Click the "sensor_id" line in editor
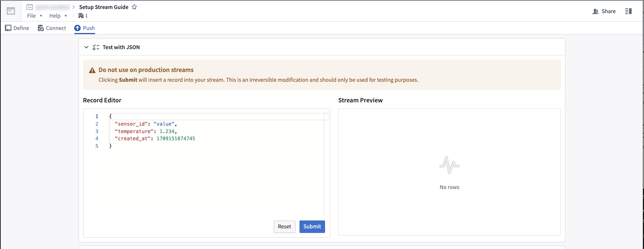 (146, 124)
